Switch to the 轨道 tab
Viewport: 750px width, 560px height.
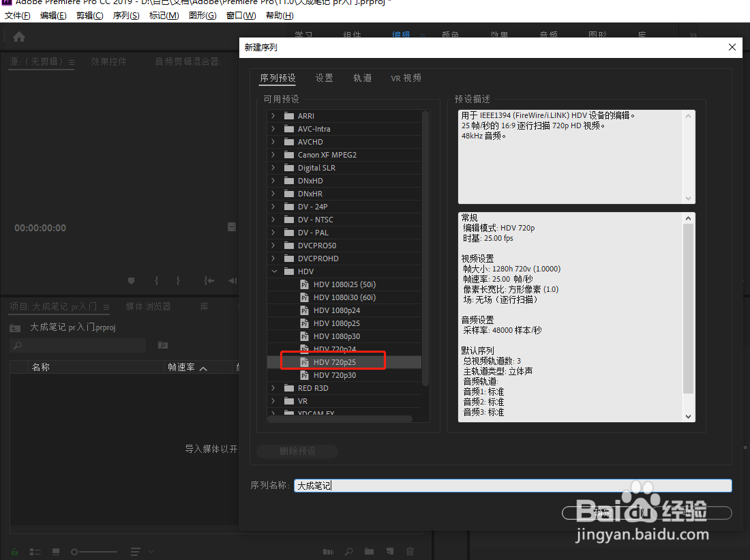point(363,78)
